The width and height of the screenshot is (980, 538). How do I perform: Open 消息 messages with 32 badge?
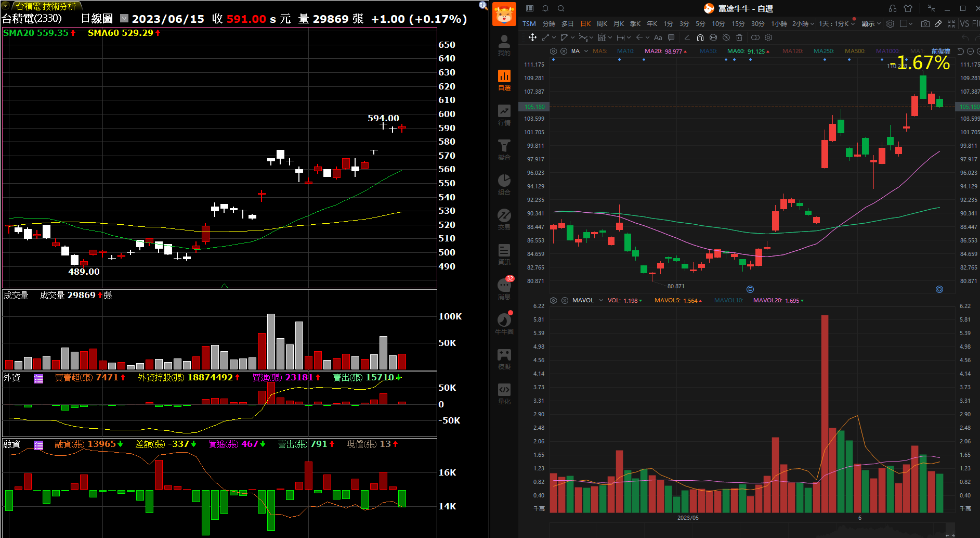[504, 289]
